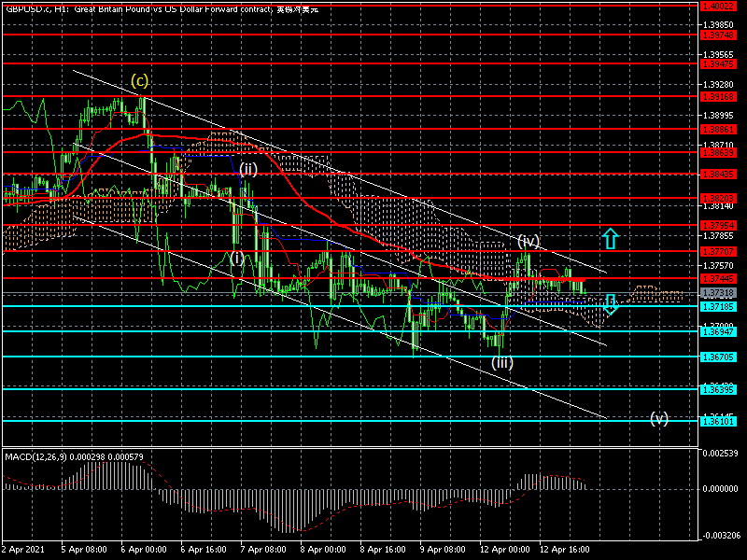The height and width of the screenshot is (560, 747).
Task: Click the 1.37954 red price label
Action: click(x=718, y=225)
